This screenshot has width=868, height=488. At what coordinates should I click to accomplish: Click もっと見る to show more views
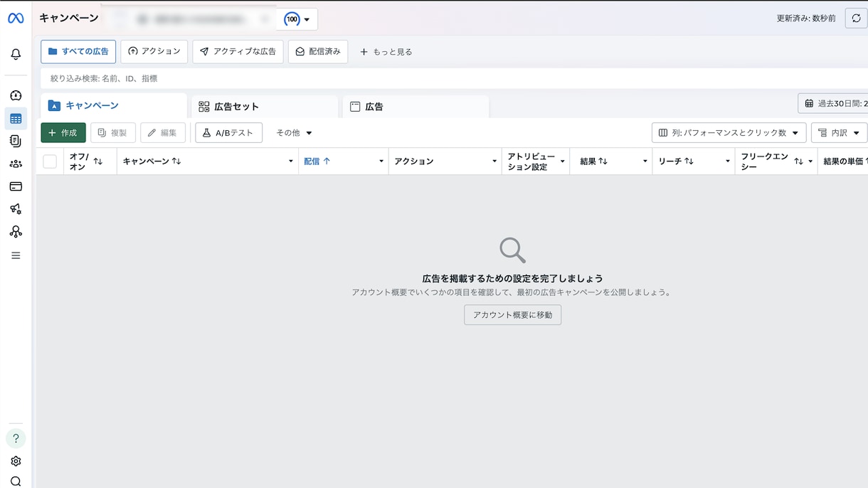point(386,52)
